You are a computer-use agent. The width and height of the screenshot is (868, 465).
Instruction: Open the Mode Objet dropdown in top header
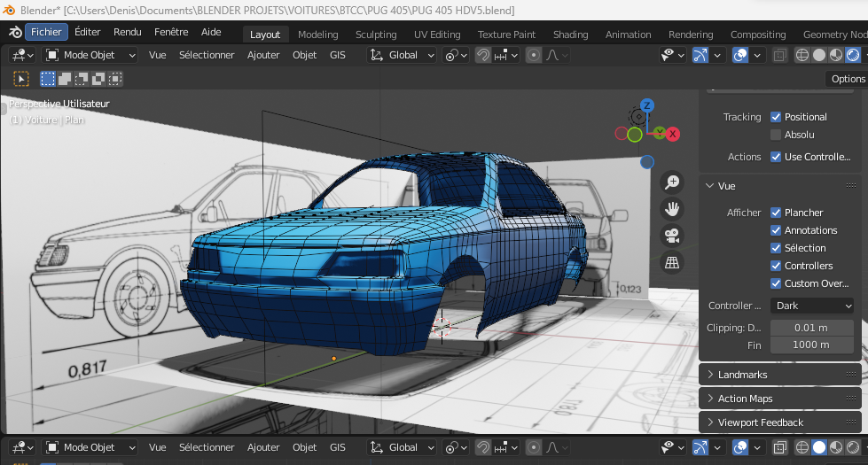pyautogui.click(x=90, y=55)
